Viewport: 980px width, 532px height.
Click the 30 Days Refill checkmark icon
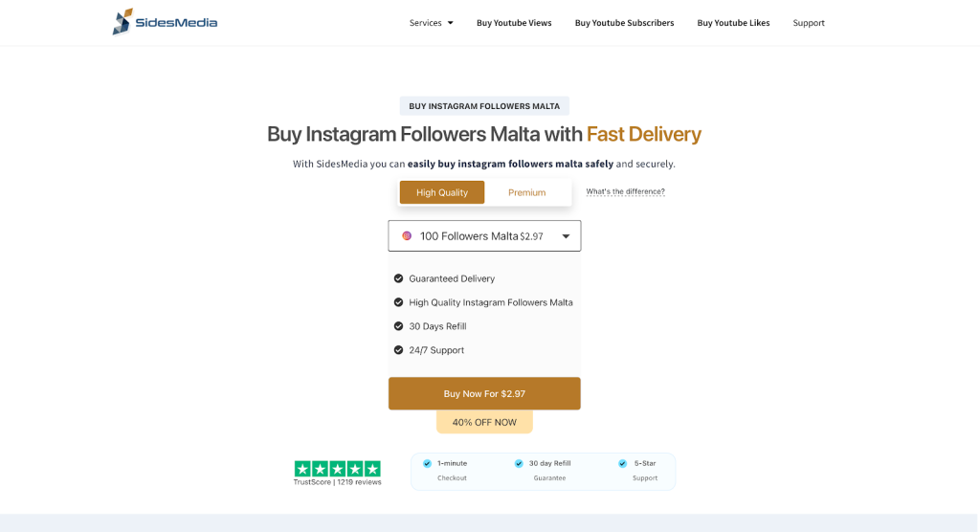click(398, 326)
